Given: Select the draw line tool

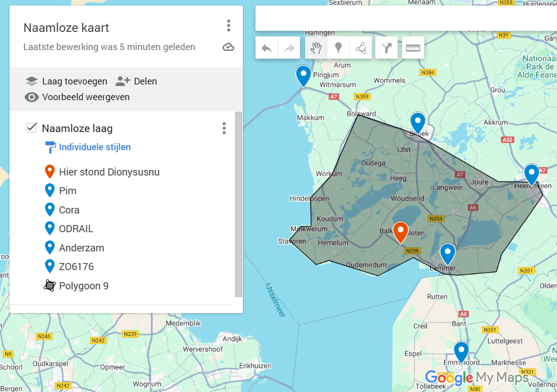Looking at the screenshot, I should click(x=361, y=48).
